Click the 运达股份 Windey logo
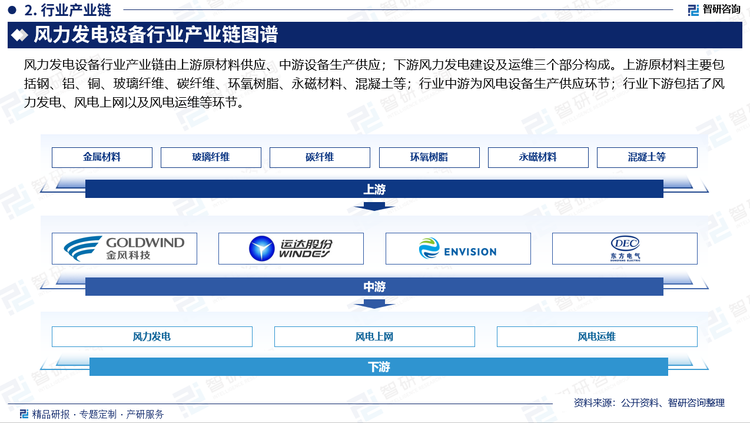This screenshot has height=423, width=750. 291,249
